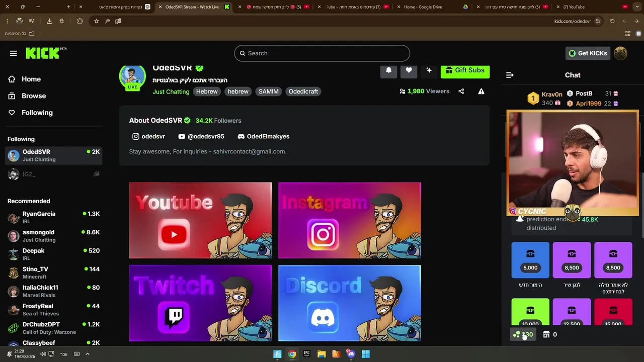The width and height of the screenshot is (644, 362).
Task: Click the share icon next to viewers
Action: pyautogui.click(x=461, y=92)
